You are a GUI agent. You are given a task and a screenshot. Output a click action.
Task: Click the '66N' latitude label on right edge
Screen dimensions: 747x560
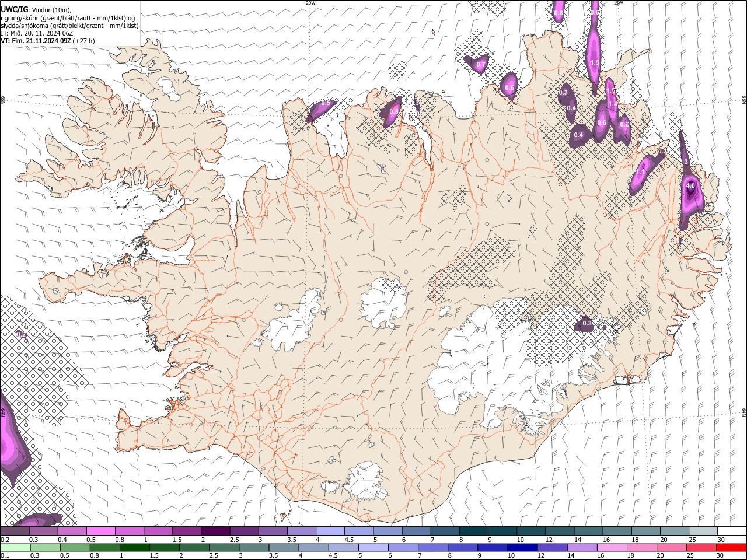point(744,100)
